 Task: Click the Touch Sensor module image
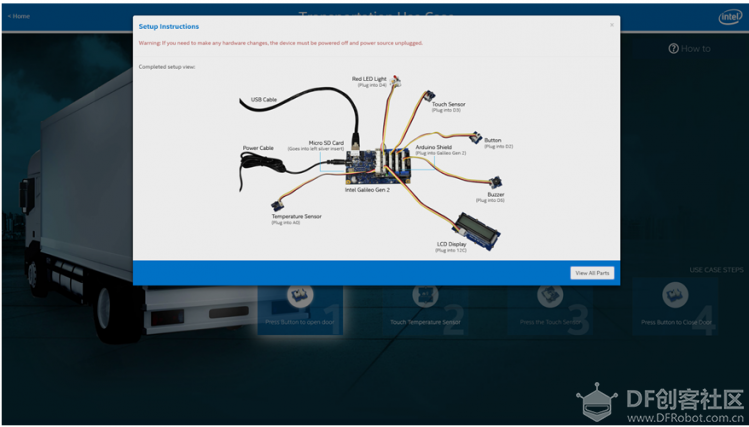429,96
